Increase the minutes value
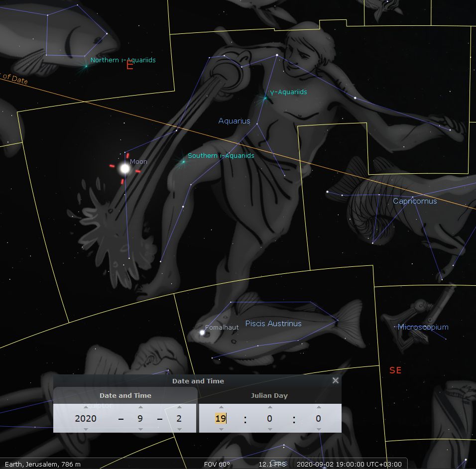 point(270,407)
